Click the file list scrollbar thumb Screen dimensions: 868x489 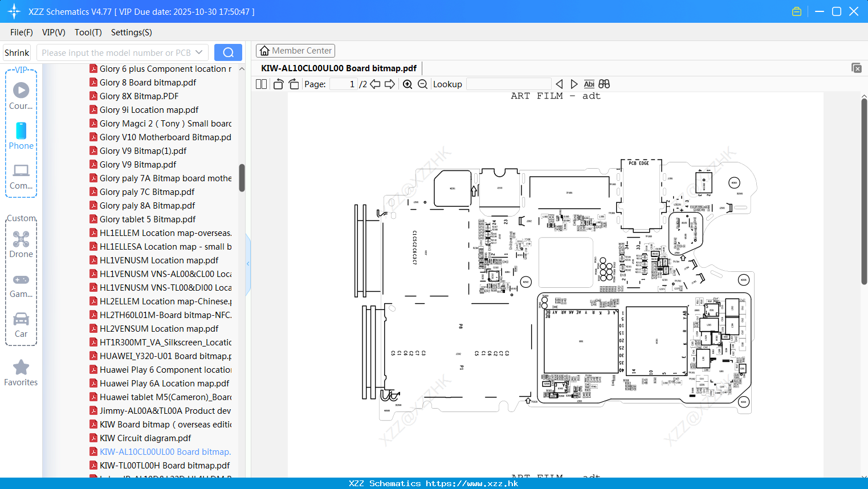(242, 178)
